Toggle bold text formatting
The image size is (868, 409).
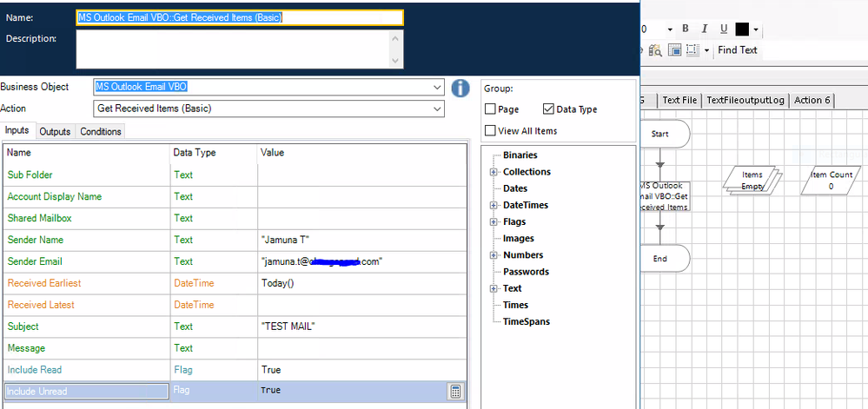[x=686, y=30]
